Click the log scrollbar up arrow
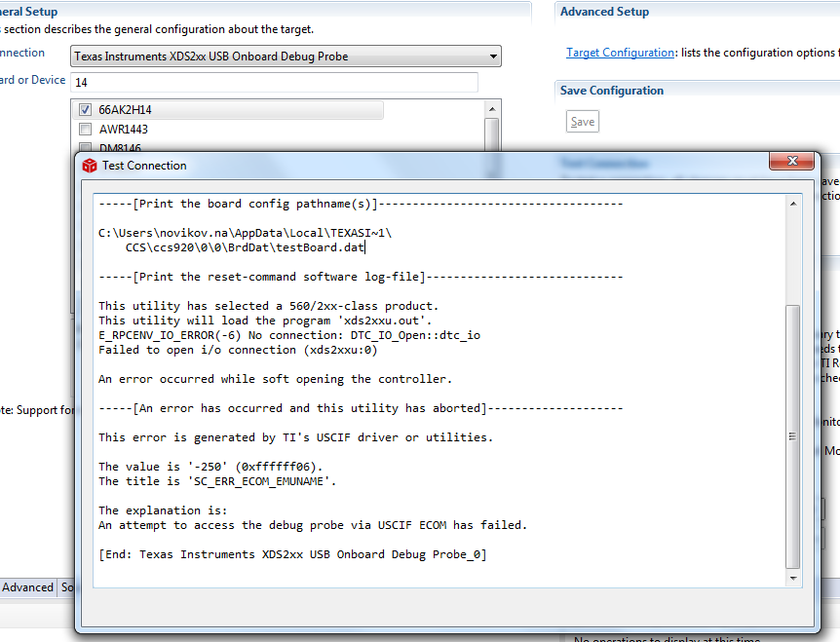This screenshot has height=642, width=840. (x=793, y=204)
